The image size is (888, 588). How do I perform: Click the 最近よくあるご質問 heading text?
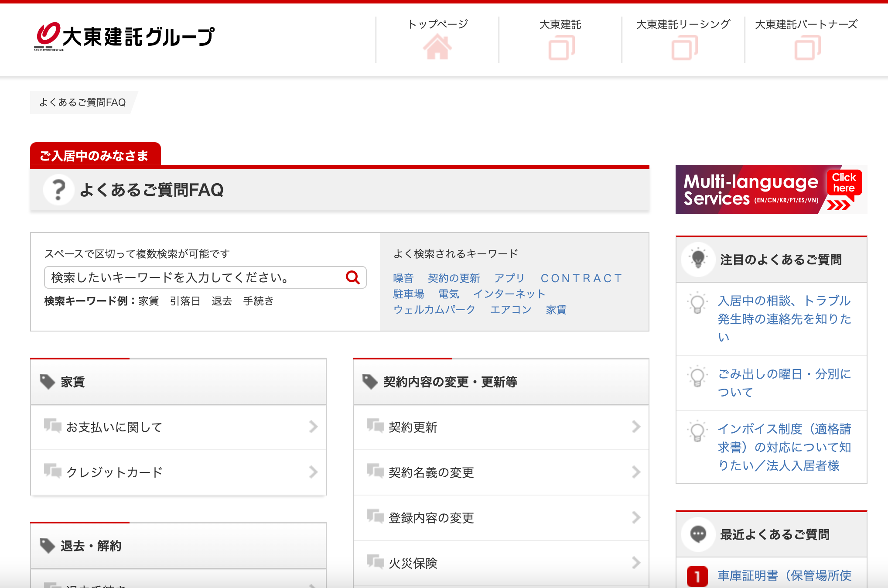(x=775, y=534)
